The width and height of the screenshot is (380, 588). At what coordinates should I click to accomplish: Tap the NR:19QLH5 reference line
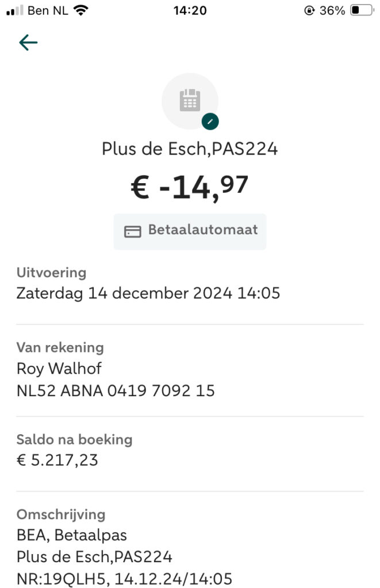(124, 578)
